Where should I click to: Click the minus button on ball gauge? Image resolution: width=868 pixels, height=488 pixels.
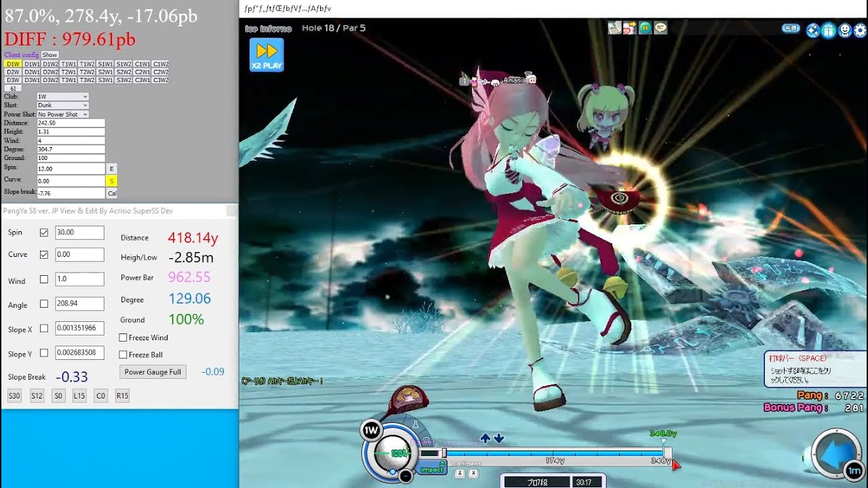[x=406, y=476]
